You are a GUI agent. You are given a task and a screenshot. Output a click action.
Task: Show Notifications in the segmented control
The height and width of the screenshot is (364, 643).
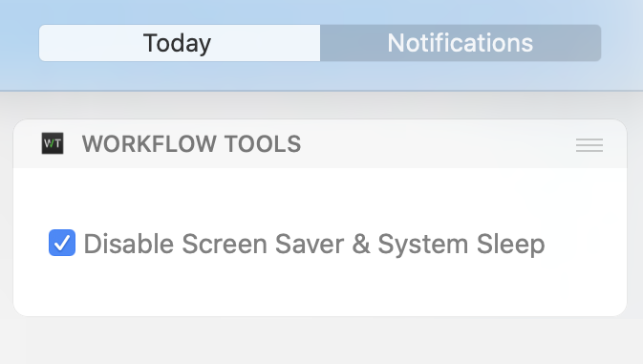(461, 43)
